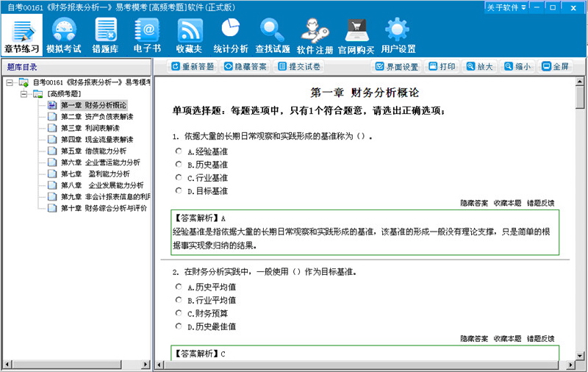Click the tree panel horizontal scroll right arrow

click(146, 364)
